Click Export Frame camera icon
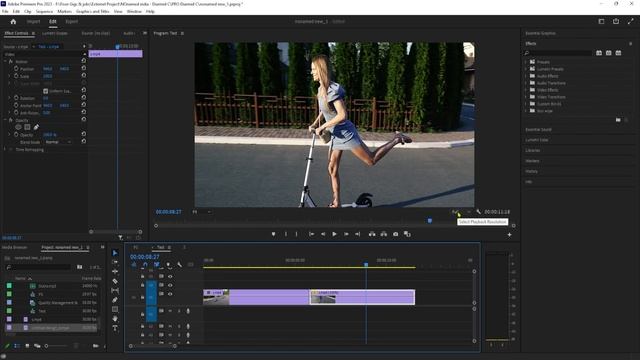Screen dimensions: 640x360 [x=396, y=234]
